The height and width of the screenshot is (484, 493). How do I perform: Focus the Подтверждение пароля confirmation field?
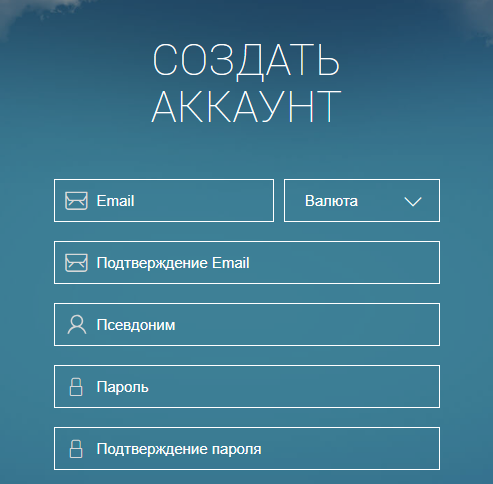[x=247, y=448]
